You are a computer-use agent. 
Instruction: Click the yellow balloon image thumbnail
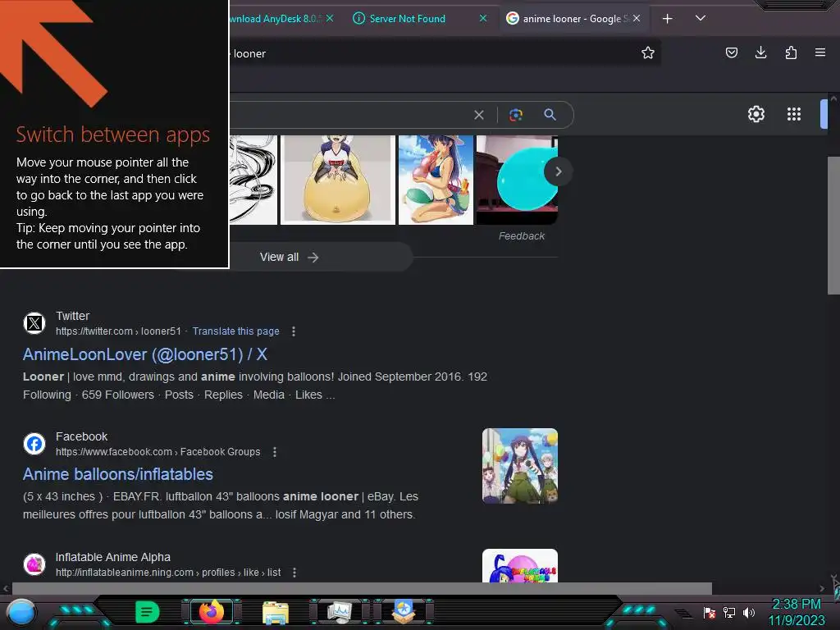coord(338,180)
